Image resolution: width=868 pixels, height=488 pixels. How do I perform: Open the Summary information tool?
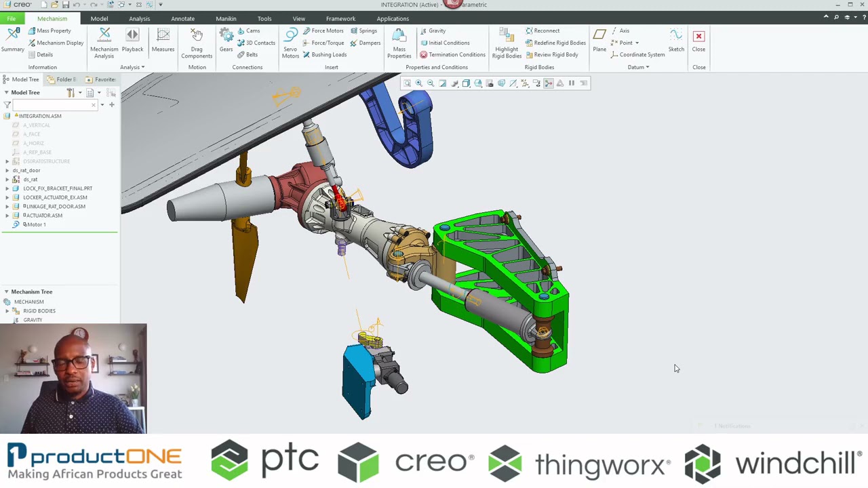point(12,41)
